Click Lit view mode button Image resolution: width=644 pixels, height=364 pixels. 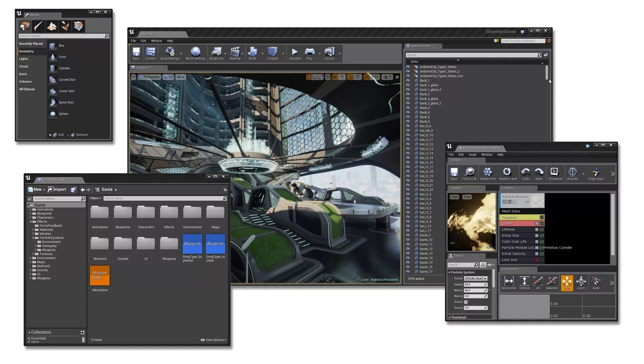coord(168,77)
